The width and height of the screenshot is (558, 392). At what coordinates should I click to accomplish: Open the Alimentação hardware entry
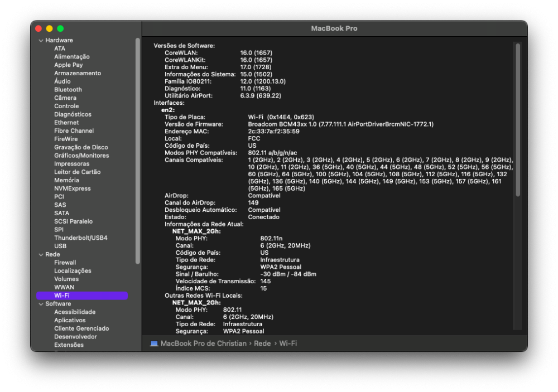pyautogui.click(x=72, y=56)
